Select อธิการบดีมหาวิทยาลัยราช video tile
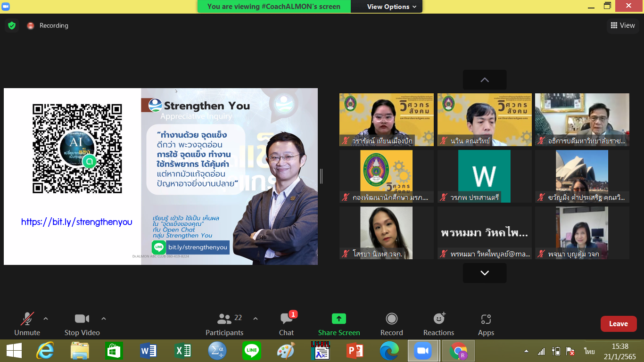Image resolution: width=644 pixels, height=362 pixels. point(582,120)
